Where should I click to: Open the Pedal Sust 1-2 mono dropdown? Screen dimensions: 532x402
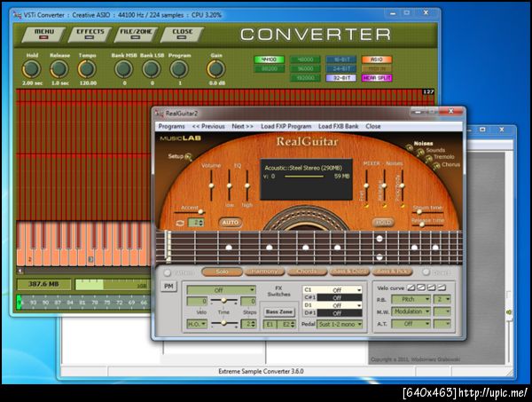[340, 324]
